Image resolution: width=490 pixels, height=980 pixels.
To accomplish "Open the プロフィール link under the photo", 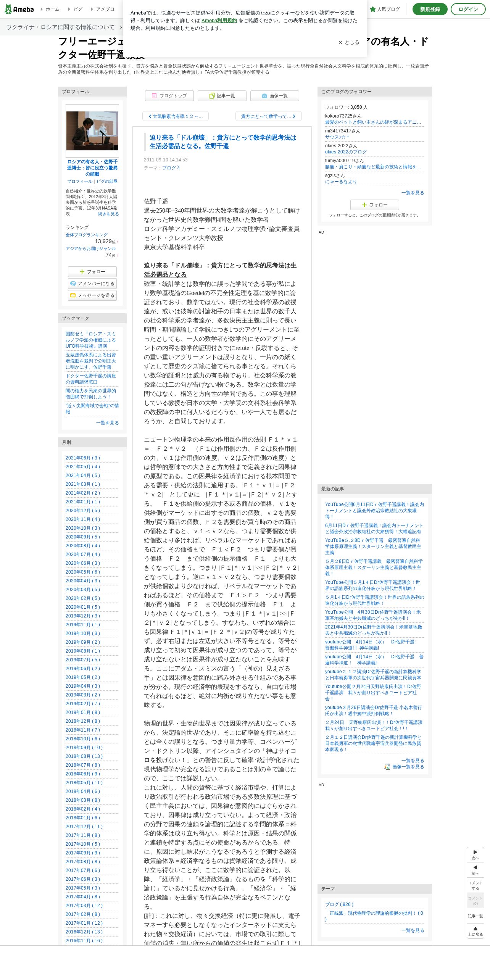I will coord(80,182).
